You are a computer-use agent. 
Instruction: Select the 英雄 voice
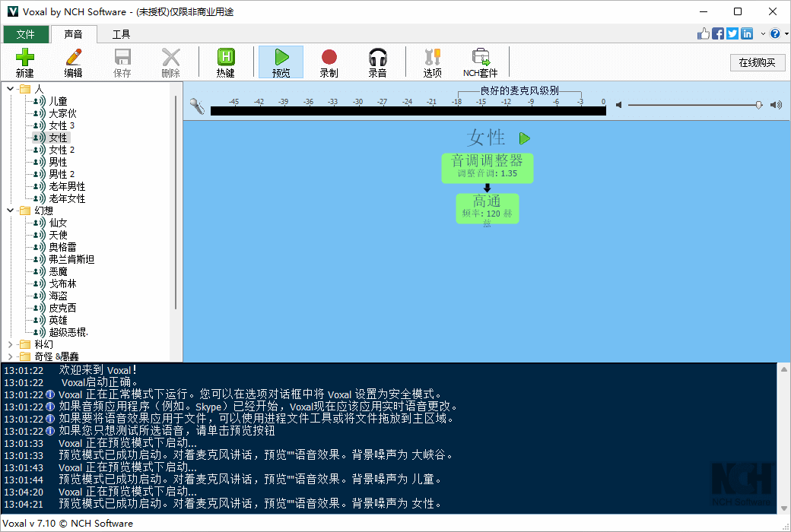point(58,320)
